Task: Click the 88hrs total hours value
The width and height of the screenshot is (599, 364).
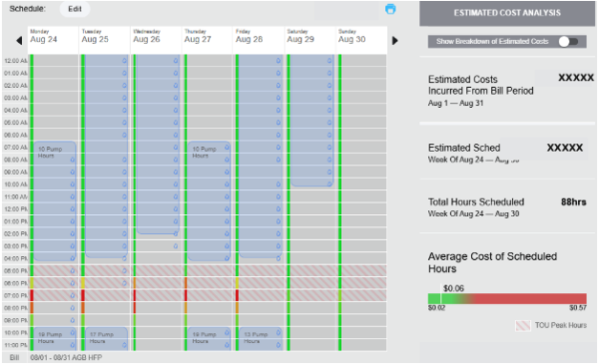Action: pos(573,202)
